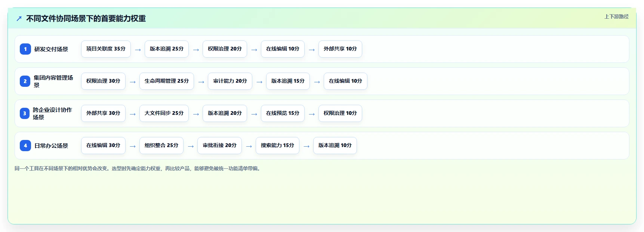The height and width of the screenshot is (232, 644).
Task: Click the 权限治理 30分 chip
Action: coord(103,81)
